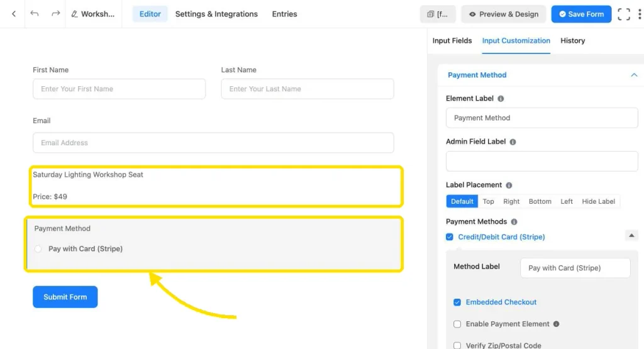This screenshot has height=349, width=644.
Task: Check Verify Zip/Postal Code option
Action: click(x=457, y=345)
